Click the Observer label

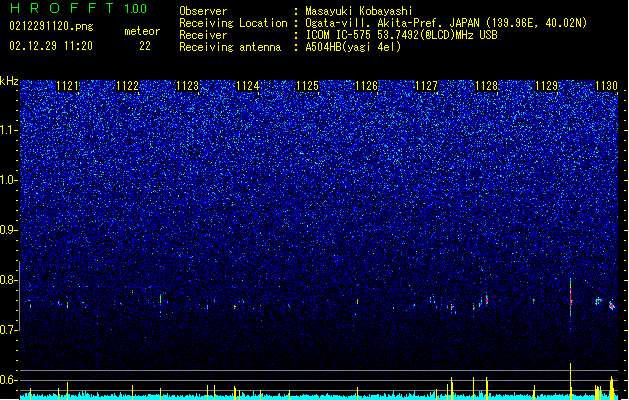203,11
